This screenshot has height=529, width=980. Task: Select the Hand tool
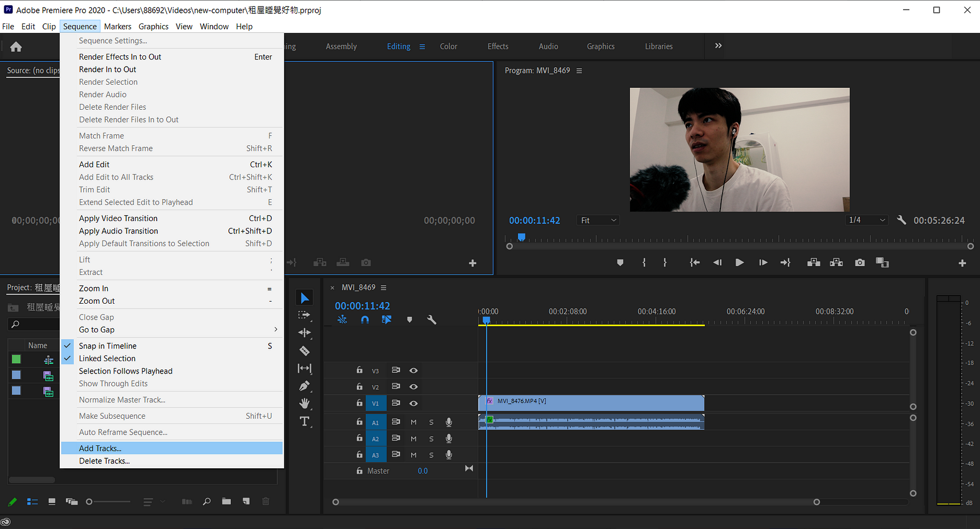coord(304,403)
